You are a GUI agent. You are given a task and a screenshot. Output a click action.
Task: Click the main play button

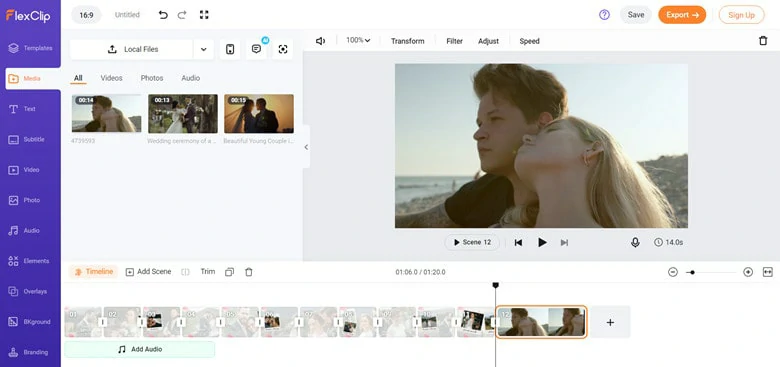coord(542,242)
